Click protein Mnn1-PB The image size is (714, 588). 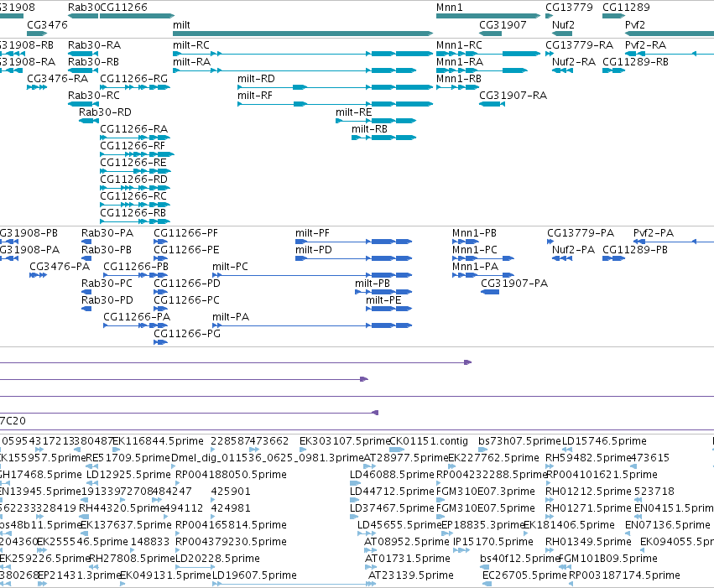coord(466,242)
